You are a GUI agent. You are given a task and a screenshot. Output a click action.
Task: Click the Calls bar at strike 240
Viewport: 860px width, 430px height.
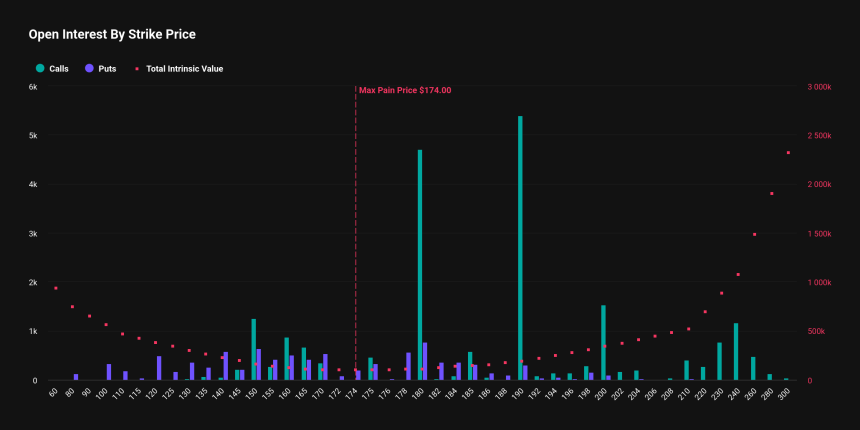point(736,352)
